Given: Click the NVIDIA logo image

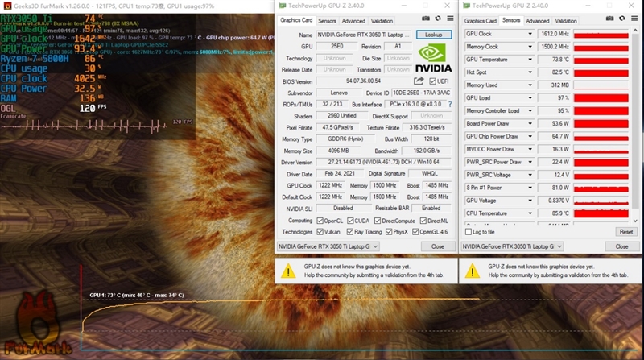Looking at the screenshot, I should coord(433,58).
